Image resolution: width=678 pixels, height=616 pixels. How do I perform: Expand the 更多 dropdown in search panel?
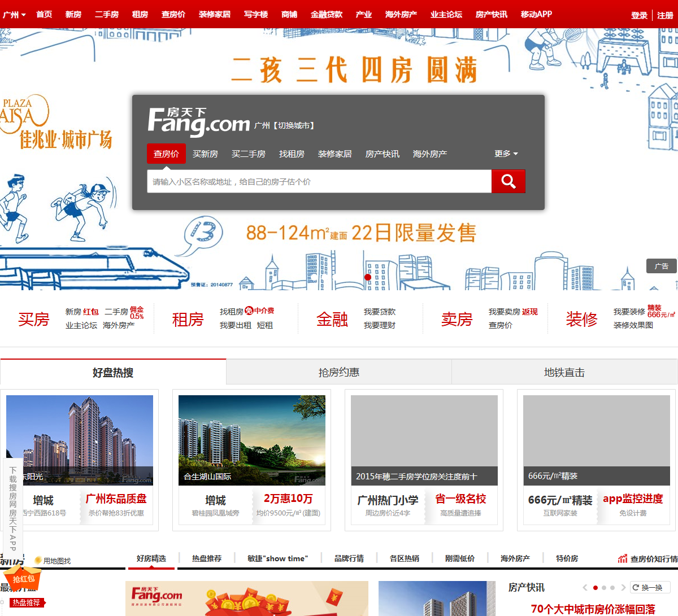coord(506,154)
